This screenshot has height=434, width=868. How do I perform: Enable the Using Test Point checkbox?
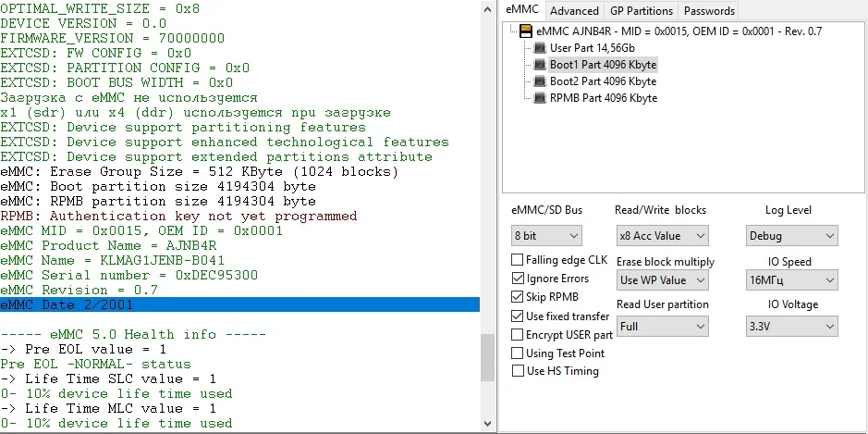point(517,353)
